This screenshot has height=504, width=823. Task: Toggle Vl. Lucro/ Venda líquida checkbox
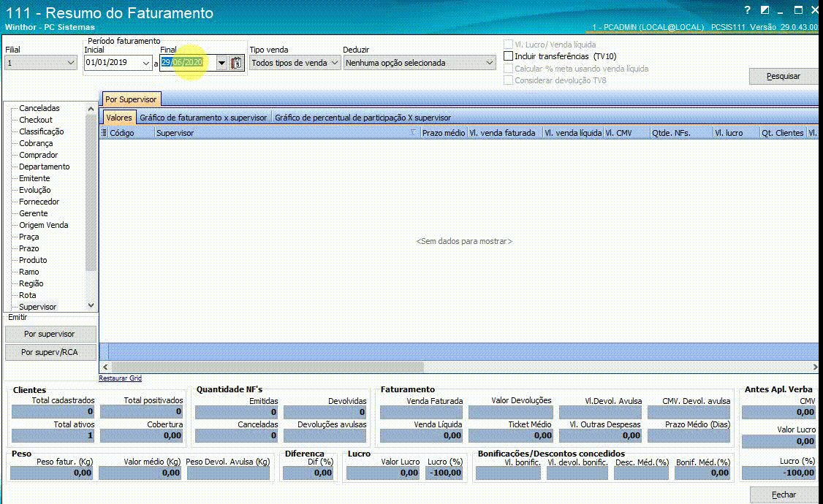coord(508,45)
